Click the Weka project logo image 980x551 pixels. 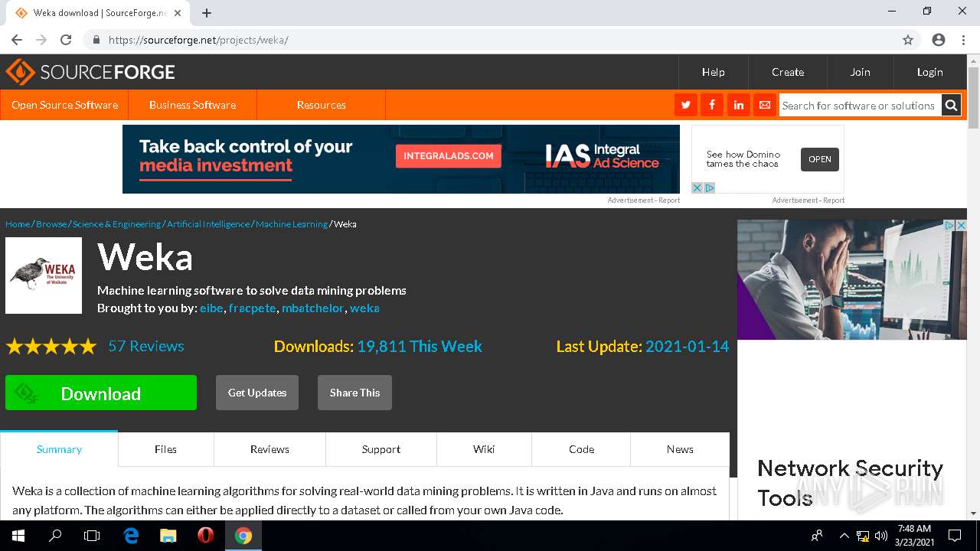coord(44,275)
